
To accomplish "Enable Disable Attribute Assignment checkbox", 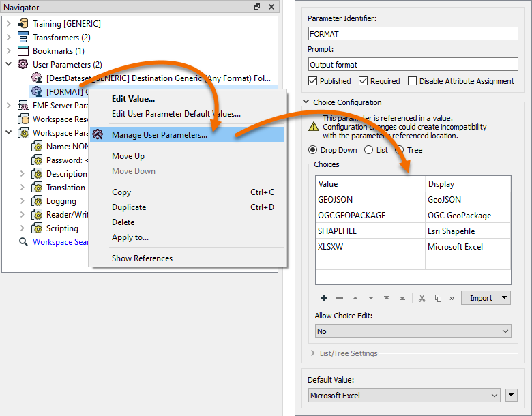I will click(x=412, y=81).
